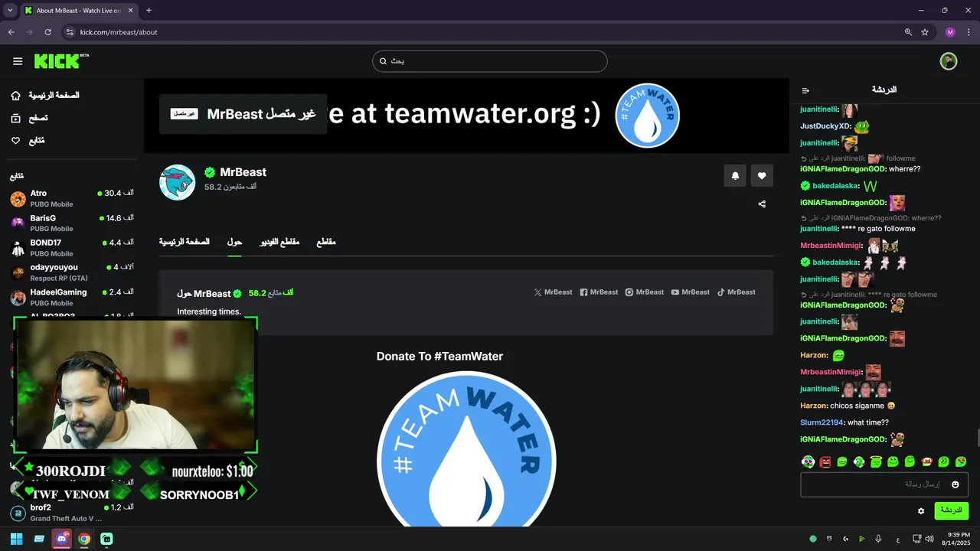This screenshot has height=551, width=980.
Task: Open BarisG channel in sidebar
Action: [x=72, y=223]
